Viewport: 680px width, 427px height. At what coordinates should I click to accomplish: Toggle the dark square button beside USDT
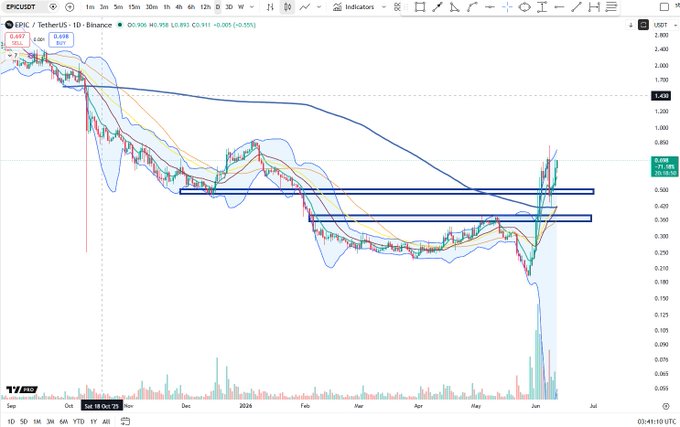pyautogui.click(x=644, y=25)
